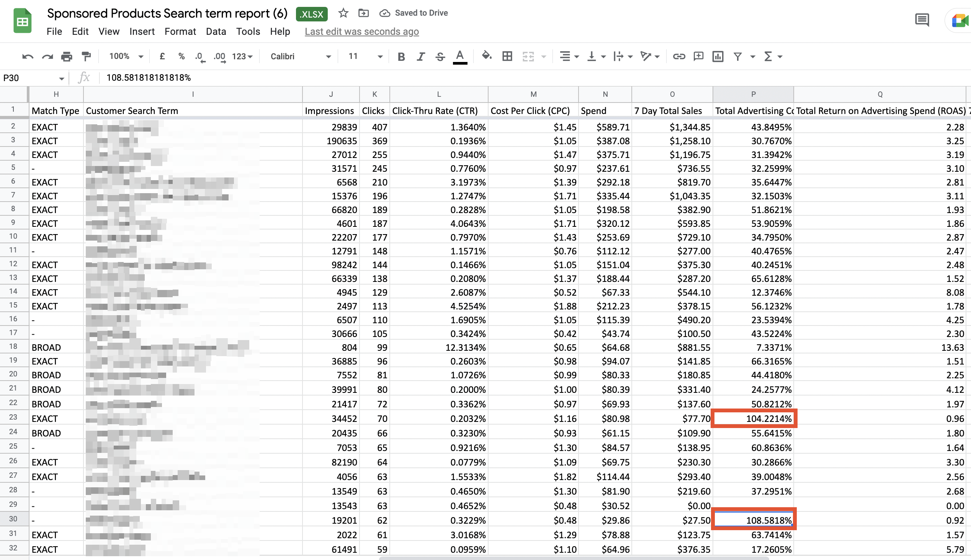Screen dimensions: 971x560
Task: Toggle strikethrough formatting
Action: 440,56
